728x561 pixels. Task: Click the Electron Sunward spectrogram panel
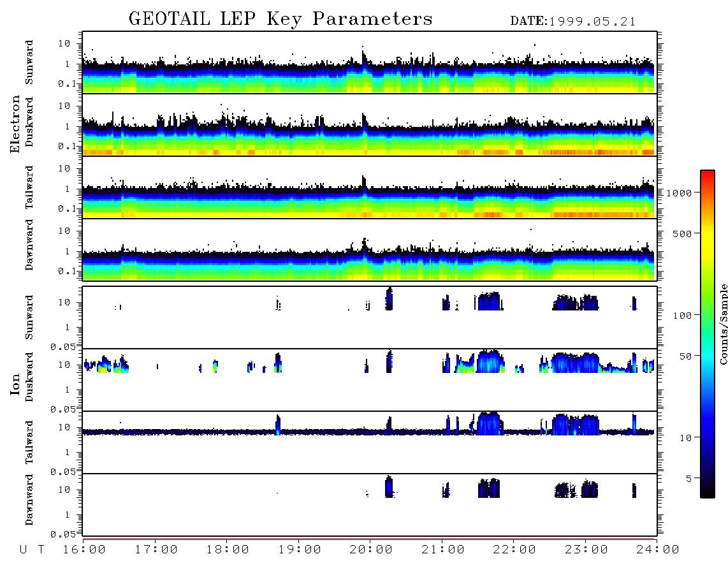click(370, 62)
